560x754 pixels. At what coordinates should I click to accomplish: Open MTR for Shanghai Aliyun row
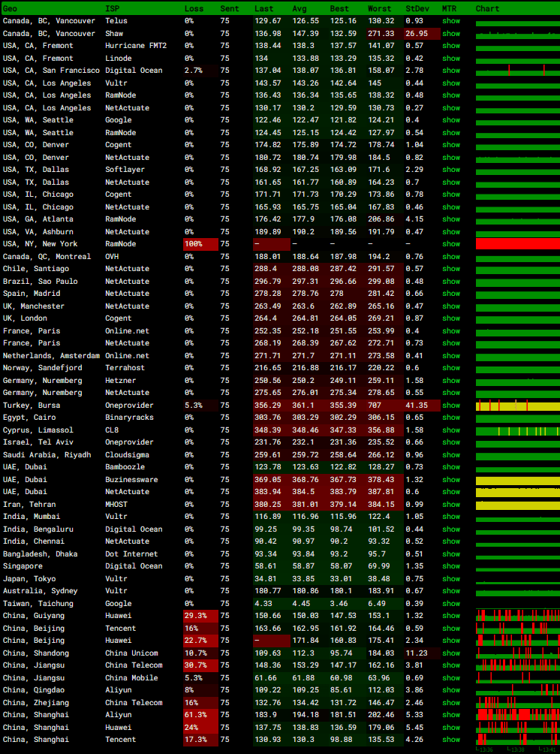coord(451,715)
